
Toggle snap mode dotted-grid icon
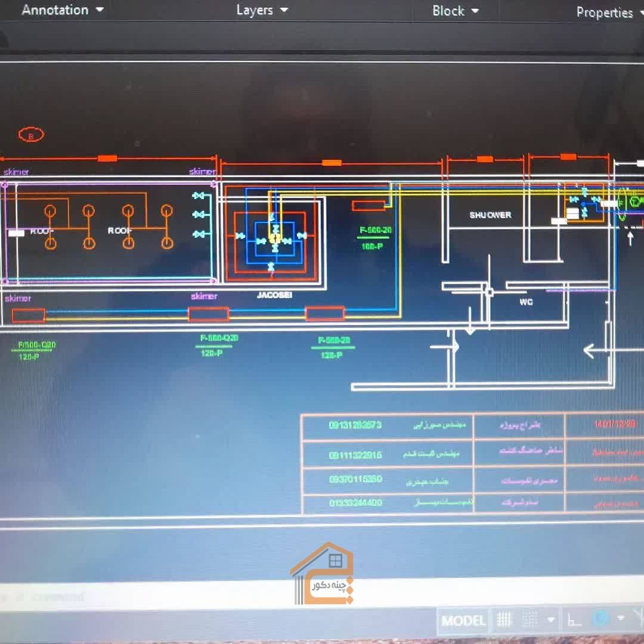point(530,620)
